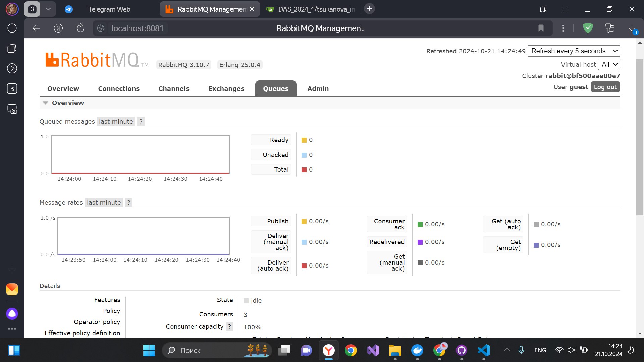The height and width of the screenshot is (362, 644).
Task: Click the idle state text
Action: 256,301
